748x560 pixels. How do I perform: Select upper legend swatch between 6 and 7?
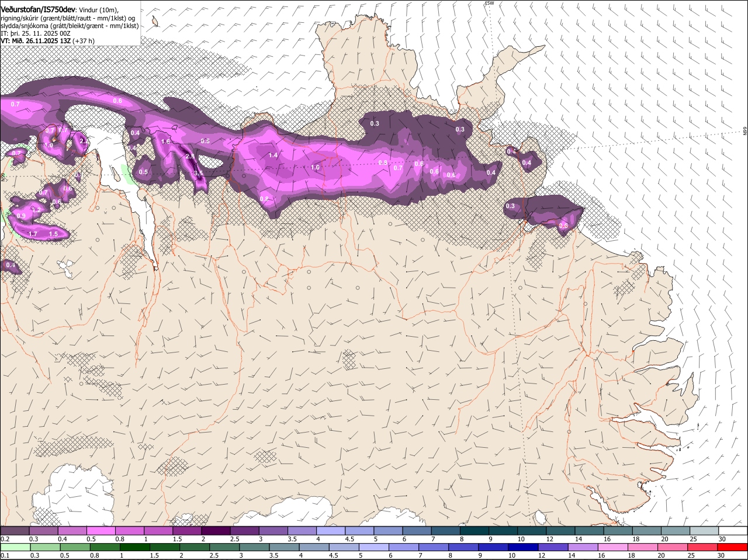[x=417, y=530]
